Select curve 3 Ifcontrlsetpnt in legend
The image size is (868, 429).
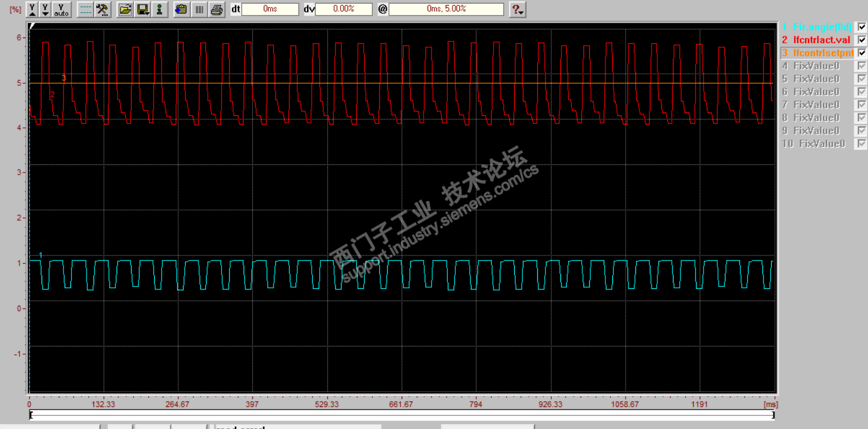(x=817, y=52)
